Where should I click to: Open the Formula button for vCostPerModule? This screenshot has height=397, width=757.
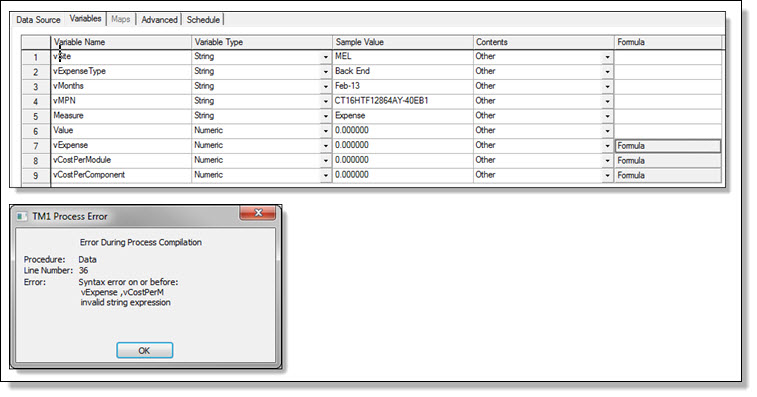click(668, 160)
